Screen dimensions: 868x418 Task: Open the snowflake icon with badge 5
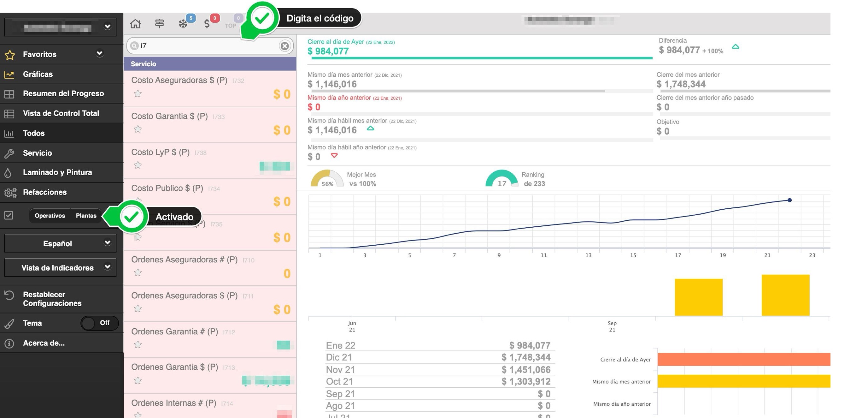coord(183,24)
